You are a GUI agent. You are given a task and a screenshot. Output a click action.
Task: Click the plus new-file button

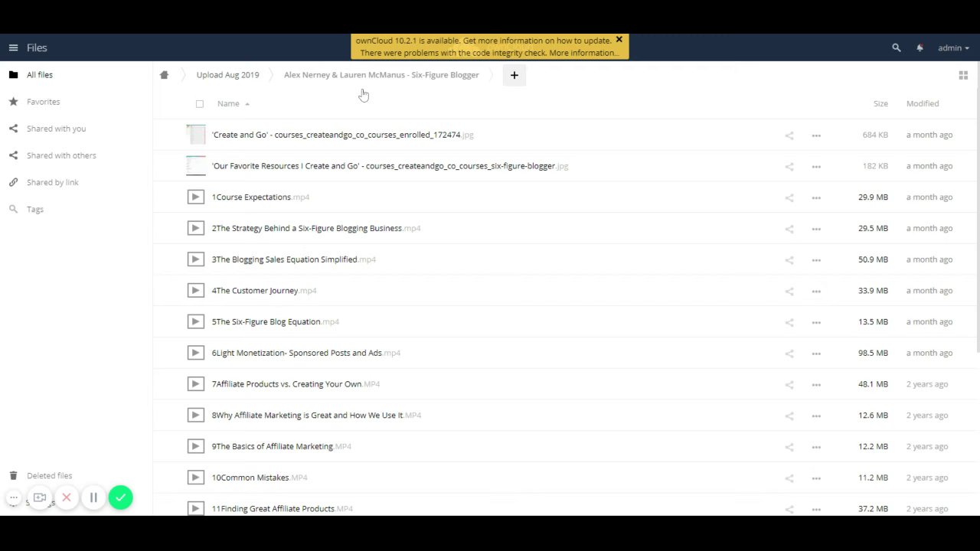pyautogui.click(x=514, y=75)
